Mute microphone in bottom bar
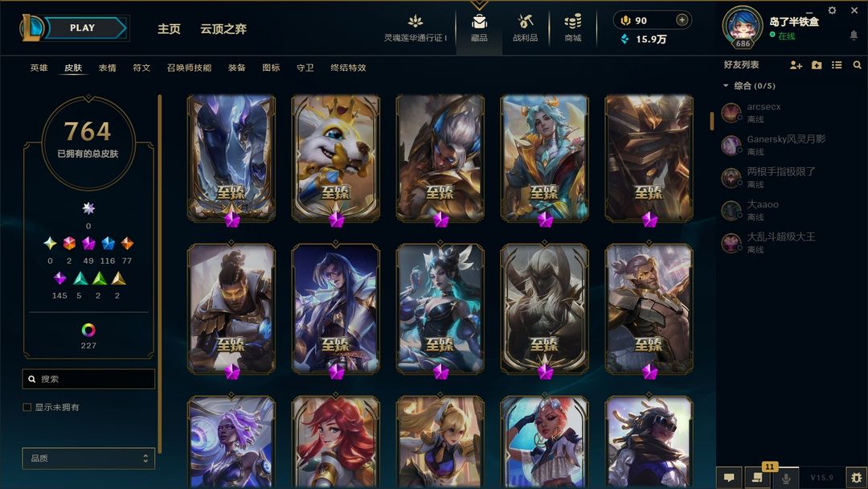The image size is (868, 489). point(785,478)
